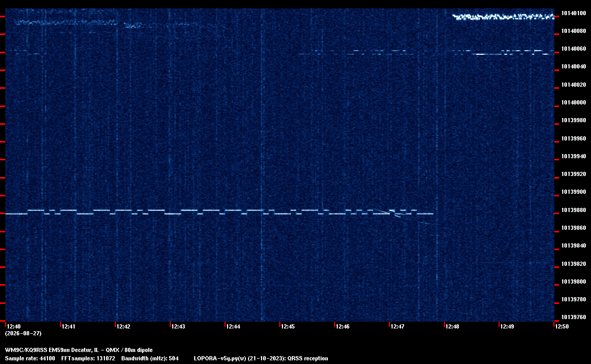591x364 pixels.
Task: Click the LOPORA-v5g.py QRSS reception text
Action: [261, 358]
